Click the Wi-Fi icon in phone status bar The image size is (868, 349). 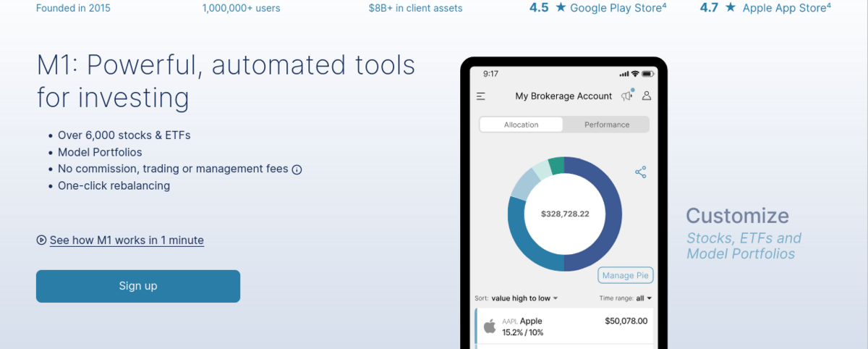(635, 73)
